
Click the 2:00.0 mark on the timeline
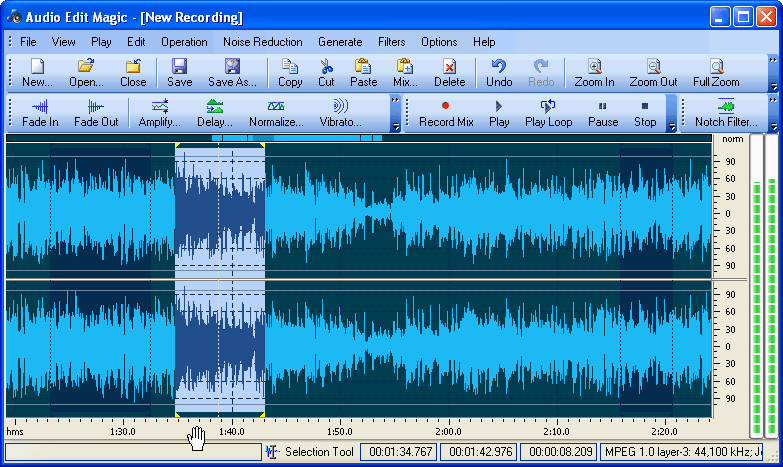pyautogui.click(x=448, y=432)
